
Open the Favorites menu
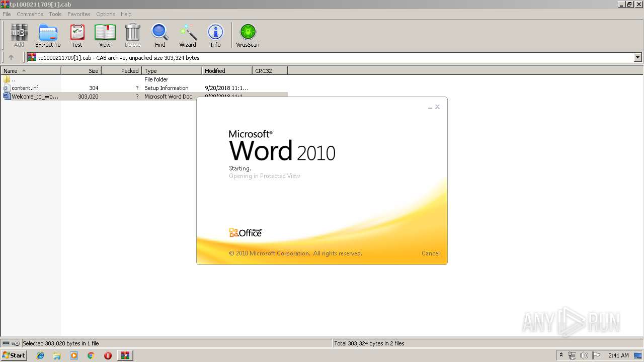click(x=79, y=14)
